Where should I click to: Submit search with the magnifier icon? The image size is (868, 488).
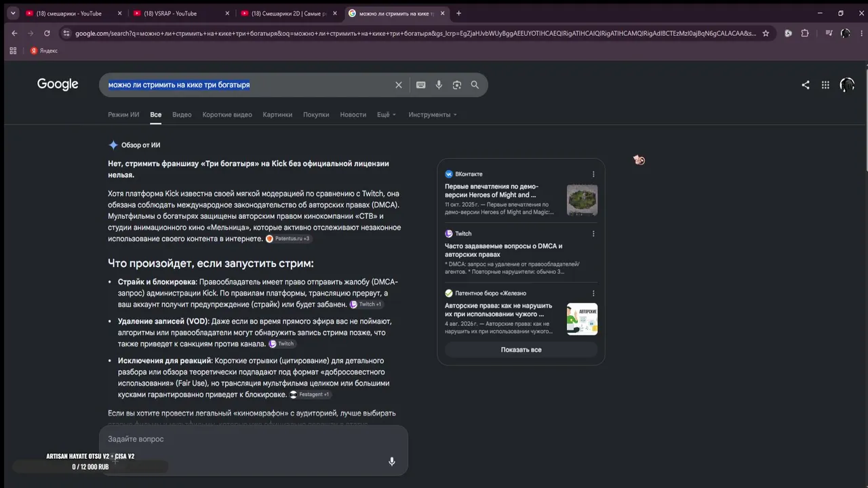[475, 85]
